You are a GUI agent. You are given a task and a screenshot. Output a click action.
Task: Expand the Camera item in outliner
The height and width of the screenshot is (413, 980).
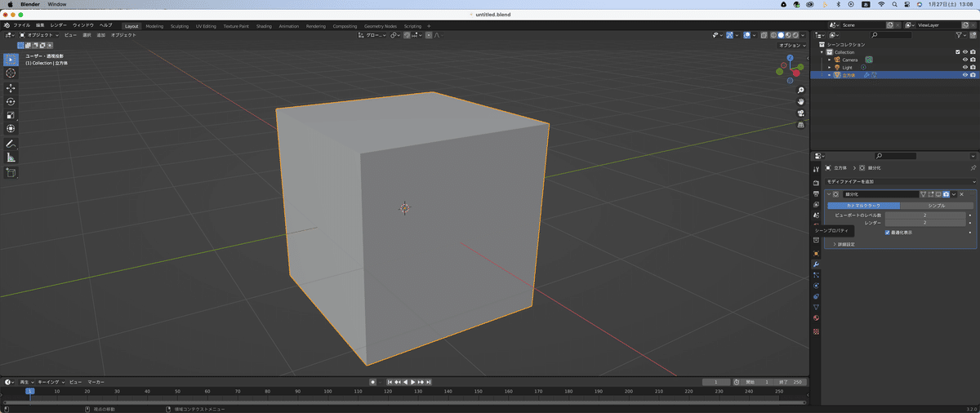point(830,60)
